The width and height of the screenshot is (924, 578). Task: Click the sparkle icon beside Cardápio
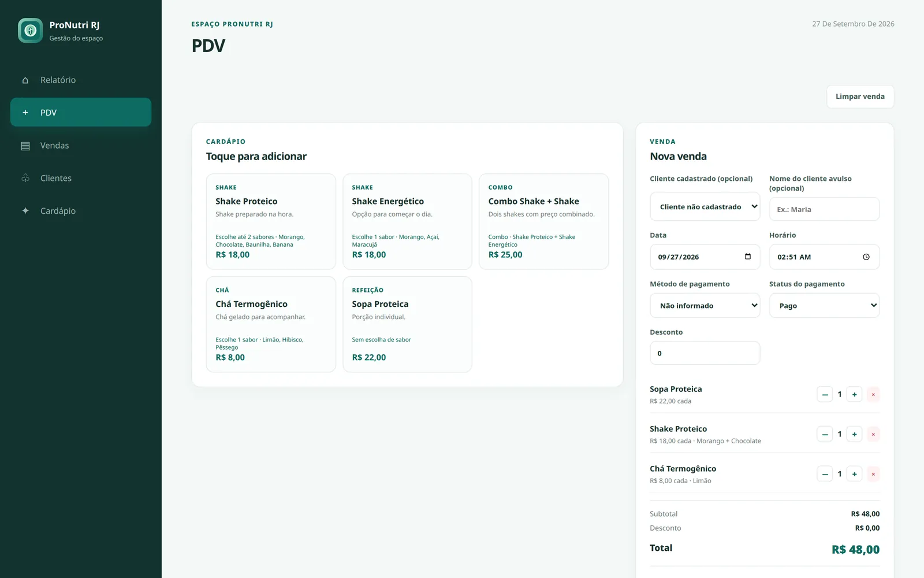tap(25, 211)
